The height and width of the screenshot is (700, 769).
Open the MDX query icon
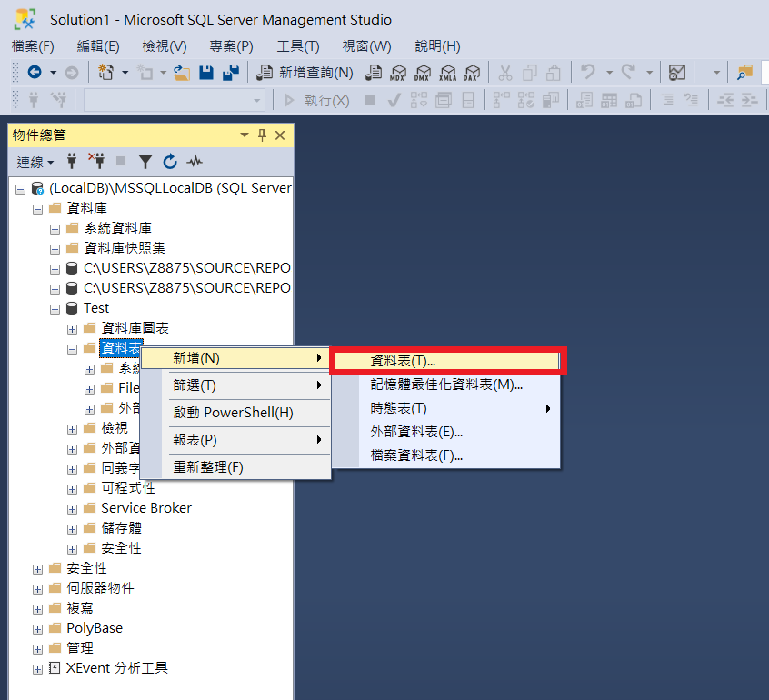[398, 73]
